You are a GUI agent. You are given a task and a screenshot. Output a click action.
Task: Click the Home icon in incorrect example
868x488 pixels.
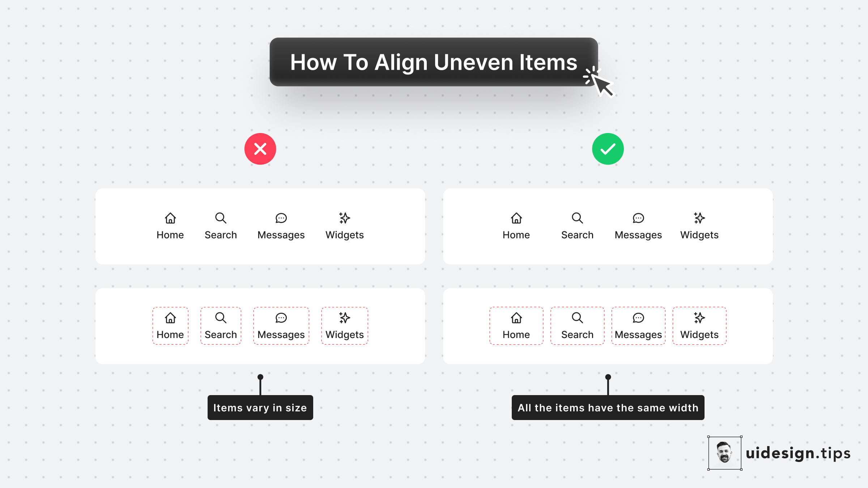(170, 218)
